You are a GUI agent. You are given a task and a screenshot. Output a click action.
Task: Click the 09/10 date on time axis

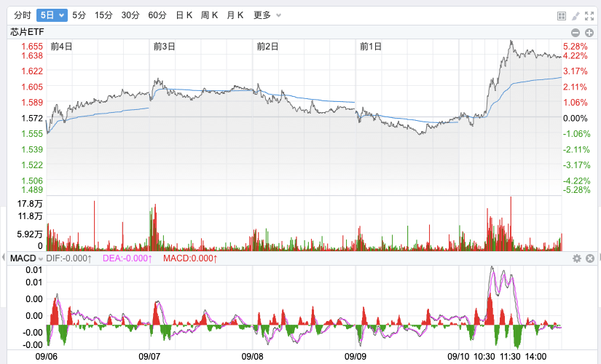point(458,357)
